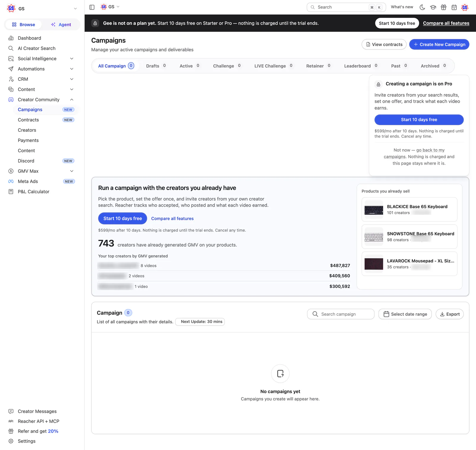Open the graduation cap learning icon
Viewport: 476px width, 450px height.
click(433, 7)
